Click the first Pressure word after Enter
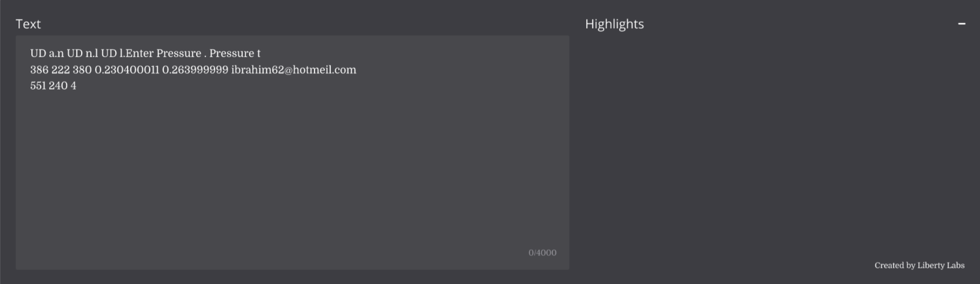Image resolution: width=980 pixels, height=284 pixels. click(x=179, y=53)
